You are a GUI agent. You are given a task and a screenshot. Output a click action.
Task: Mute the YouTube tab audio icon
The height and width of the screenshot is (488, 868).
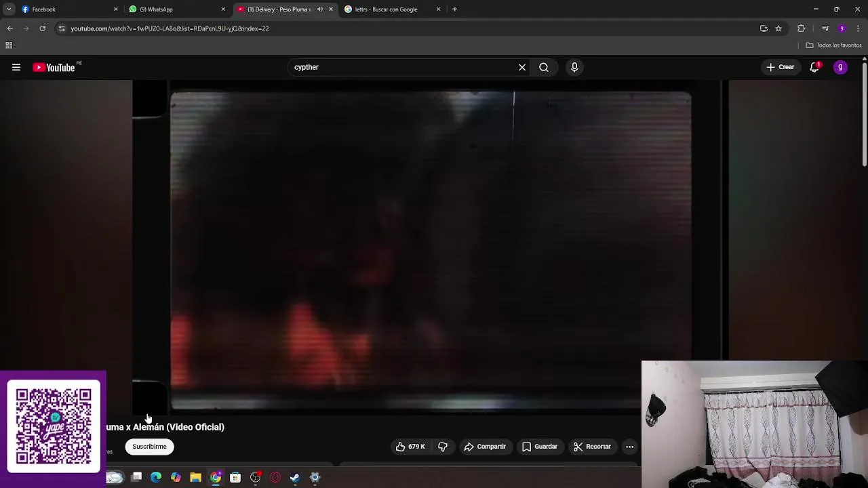tap(320, 9)
